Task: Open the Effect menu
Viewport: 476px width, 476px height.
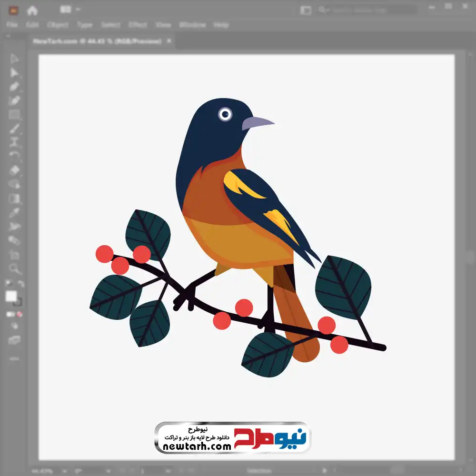Action: pyautogui.click(x=138, y=25)
